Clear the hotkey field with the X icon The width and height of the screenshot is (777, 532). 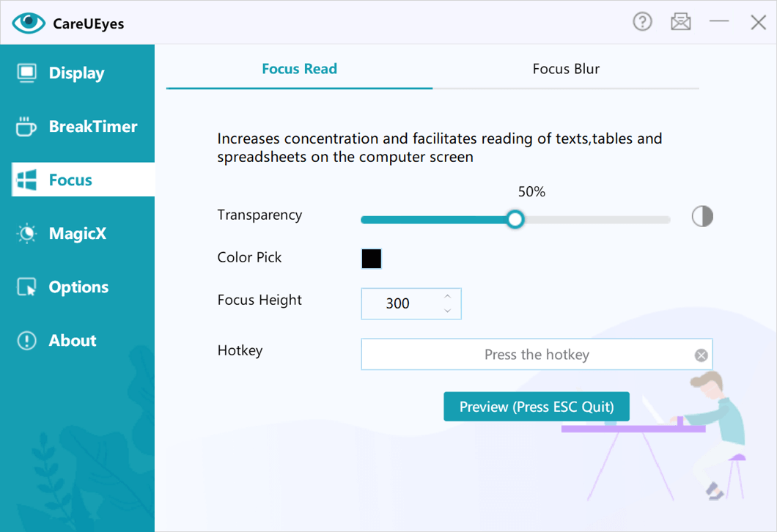tap(701, 355)
